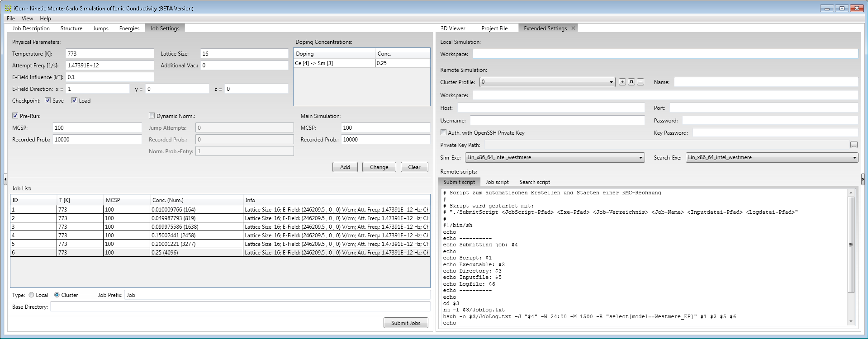Switch to the Structure tab
The image size is (868, 339).
click(71, 28)
